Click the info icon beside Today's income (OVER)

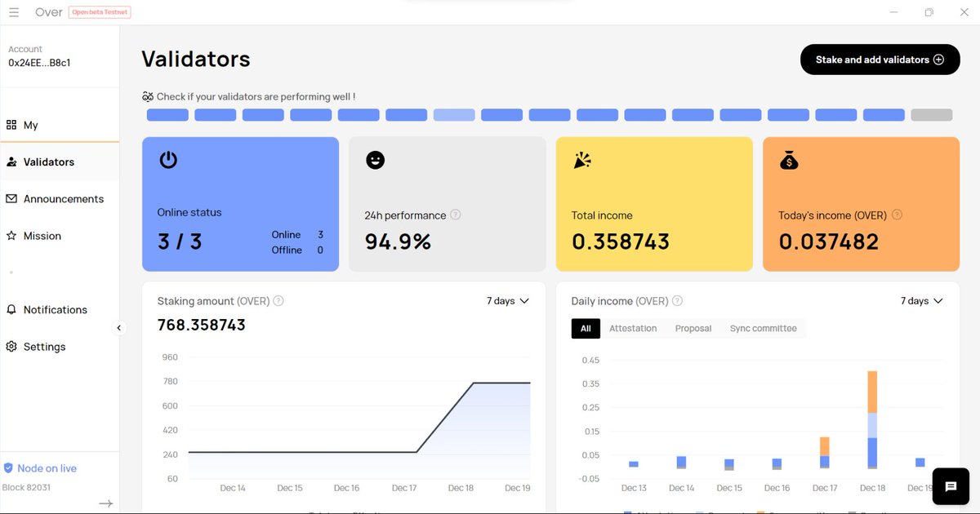click(x=897, y=215)
